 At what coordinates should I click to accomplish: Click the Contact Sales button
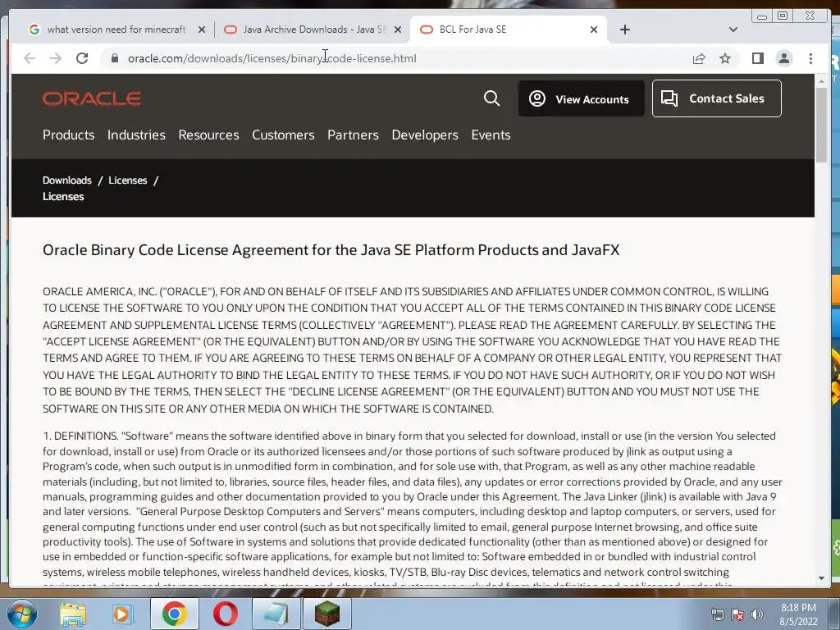(x=716, y=98)
